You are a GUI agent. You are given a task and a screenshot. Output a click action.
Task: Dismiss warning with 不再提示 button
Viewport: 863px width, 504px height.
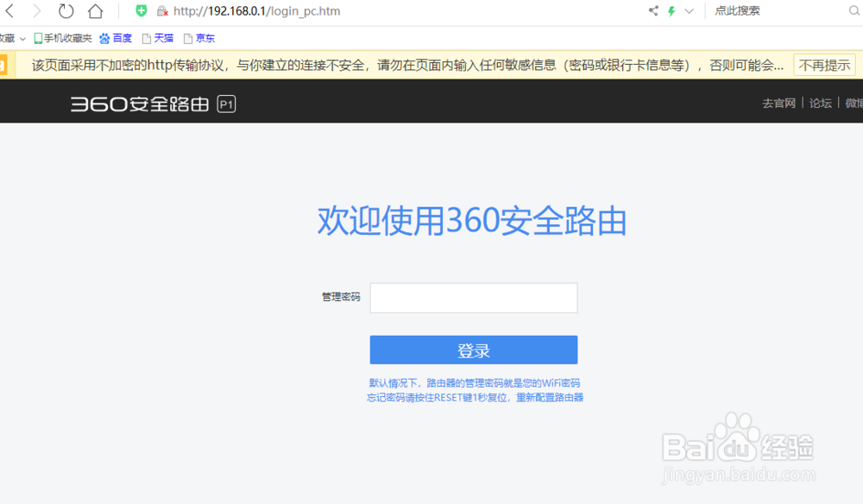(824, 66)
